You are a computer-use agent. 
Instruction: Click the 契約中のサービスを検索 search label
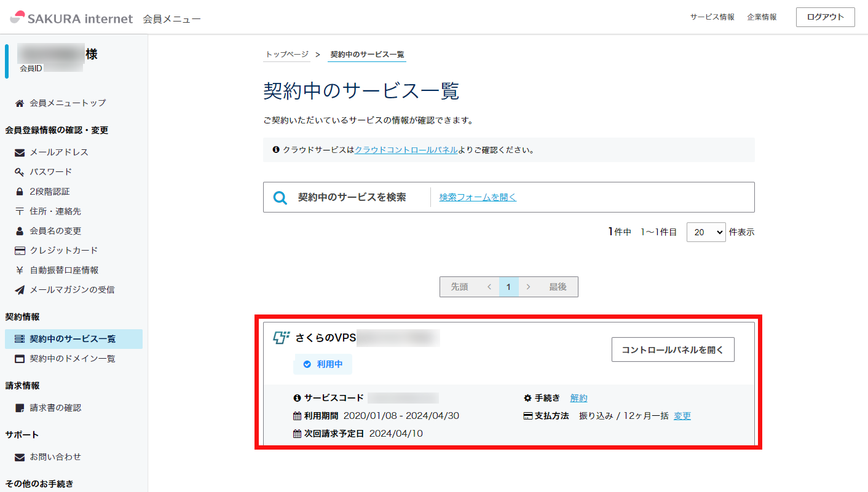(352, 197)
